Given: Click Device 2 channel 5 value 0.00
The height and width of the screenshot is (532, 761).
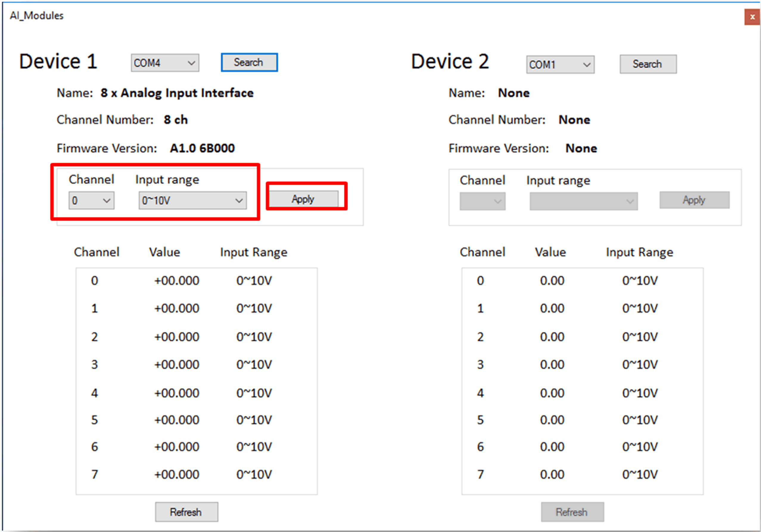Looking at the screenshot, I should (552, 420).
